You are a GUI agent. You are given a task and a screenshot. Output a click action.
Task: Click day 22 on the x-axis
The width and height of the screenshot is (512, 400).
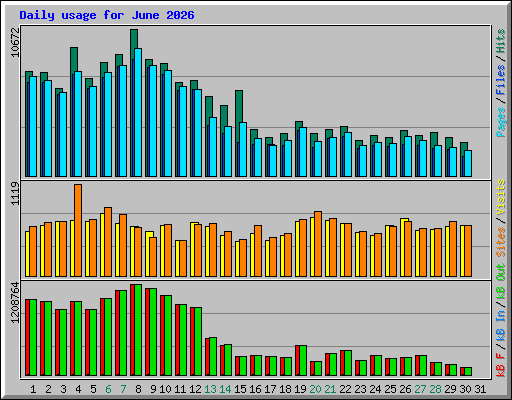point(345,389)
